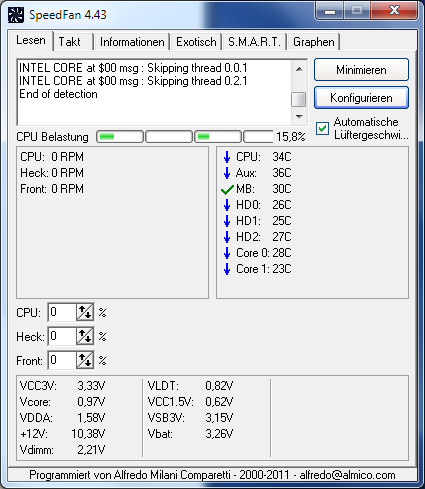Click the VCC1.5V voltage value 0,62V
The width and height of the screenshot is (425, 489).
click(219, 402)
